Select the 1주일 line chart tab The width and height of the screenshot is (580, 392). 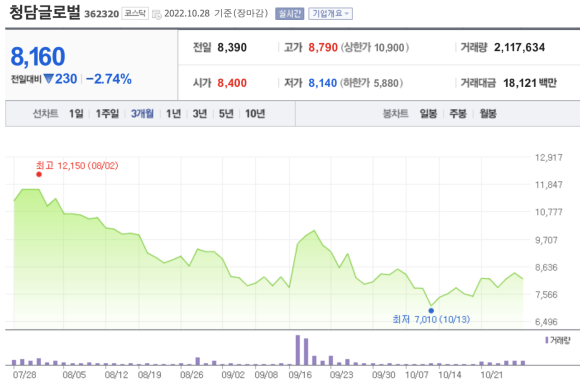point(107,114)
